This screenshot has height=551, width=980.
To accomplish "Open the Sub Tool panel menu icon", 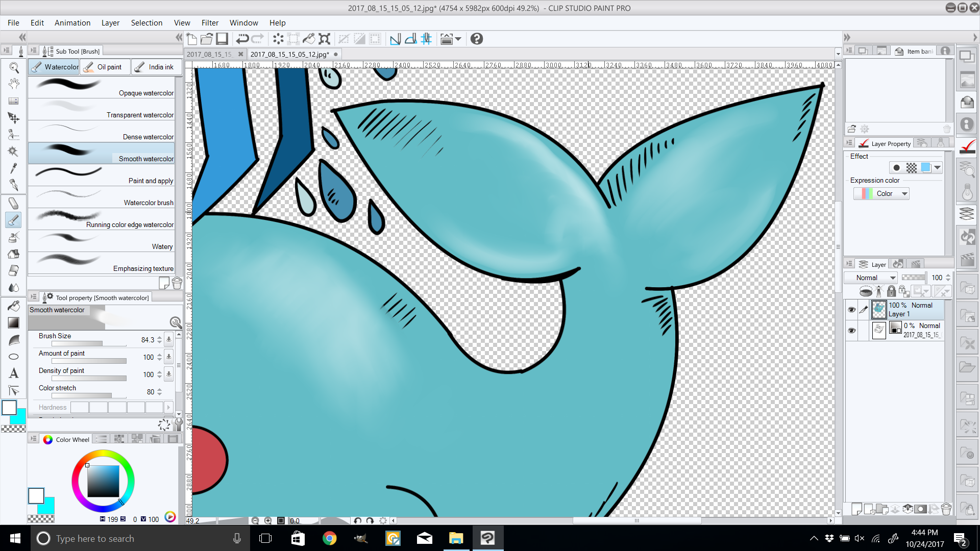I will pos(34,51).
